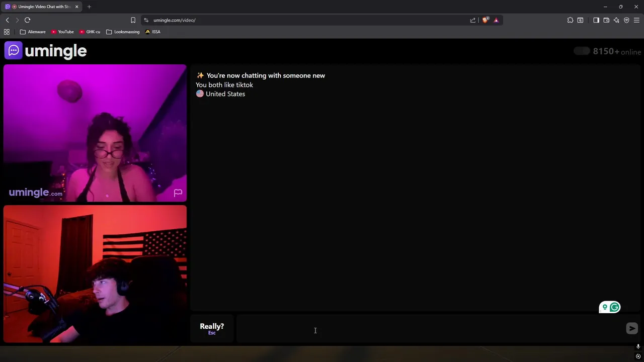Click the Umingle logo icon
The width and height of the screenshot is (644, 362).
click(14, 50)
